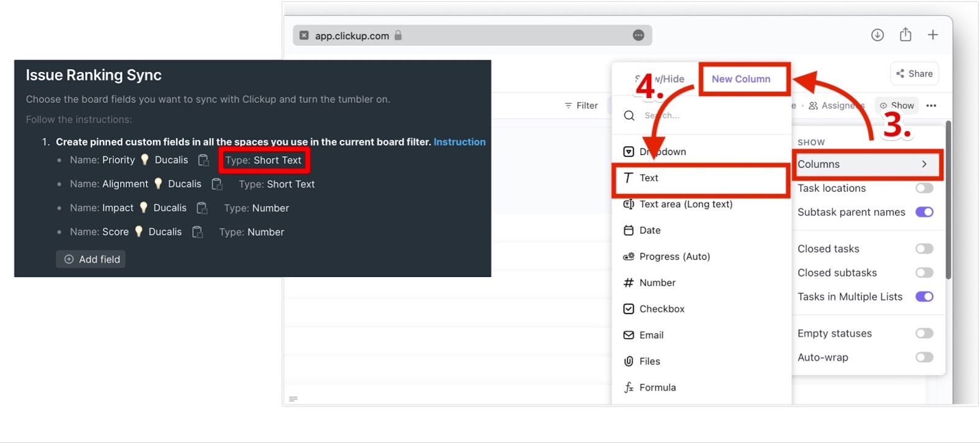
Task: Click the browser downloads icon
Action: [x=877, y=35]
